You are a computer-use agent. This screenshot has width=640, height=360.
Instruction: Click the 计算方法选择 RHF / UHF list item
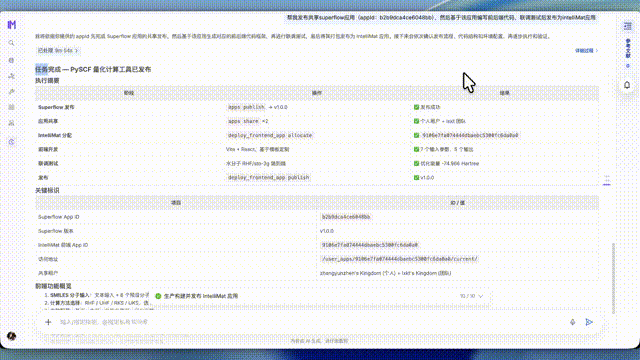pyautogui.click(x=96, y=303)
